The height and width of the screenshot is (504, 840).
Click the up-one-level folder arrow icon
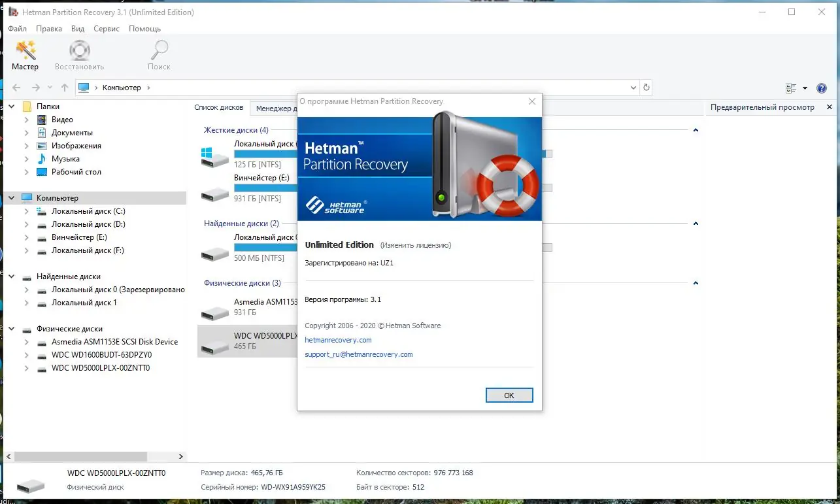[x=63, y=87]
